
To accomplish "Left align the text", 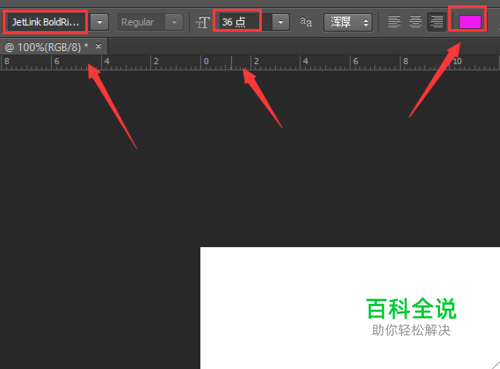I will coord(394,22).
